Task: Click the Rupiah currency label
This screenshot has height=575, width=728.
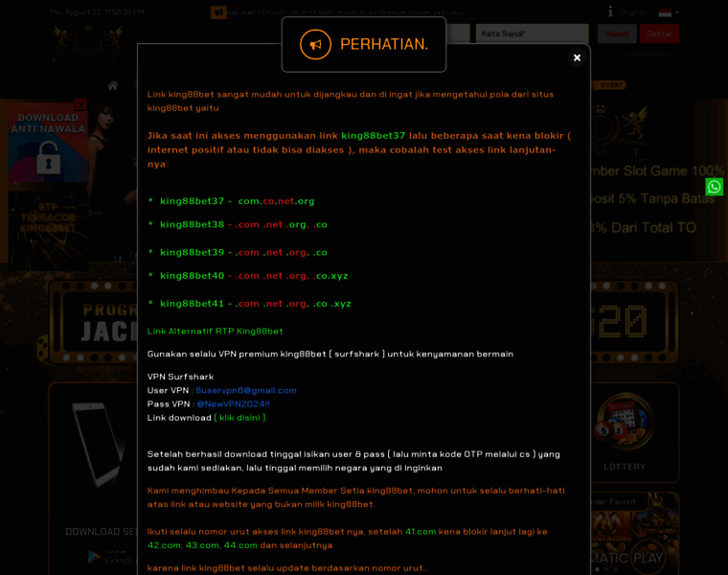Action: pos(635,12)
